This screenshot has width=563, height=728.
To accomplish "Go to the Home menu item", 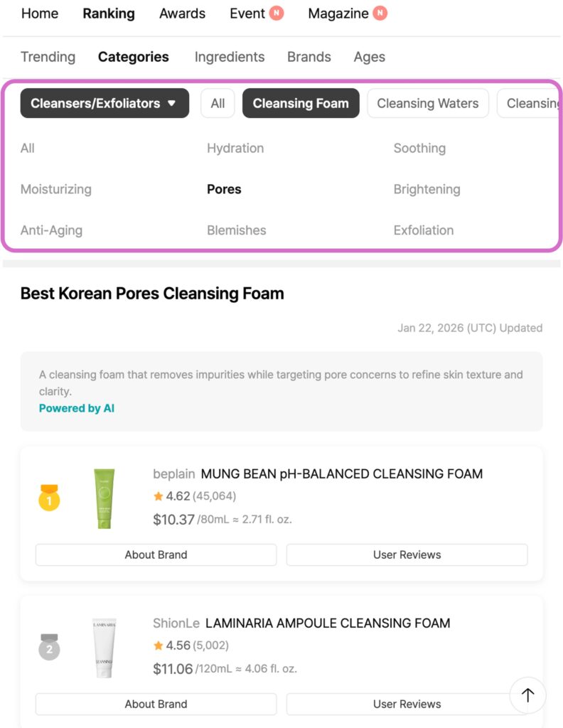I will point(39,14).
